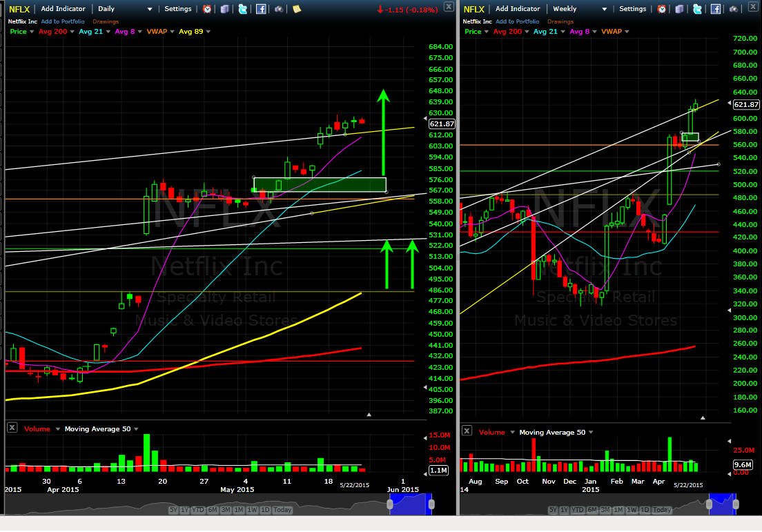Screen dimensions: 762x532
Task: Remove the Volume pane in Weekly chart
Action: pos(467,431)
